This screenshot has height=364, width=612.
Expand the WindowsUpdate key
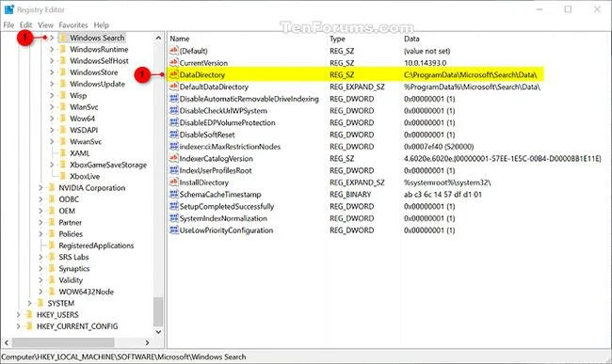[52, 84]
